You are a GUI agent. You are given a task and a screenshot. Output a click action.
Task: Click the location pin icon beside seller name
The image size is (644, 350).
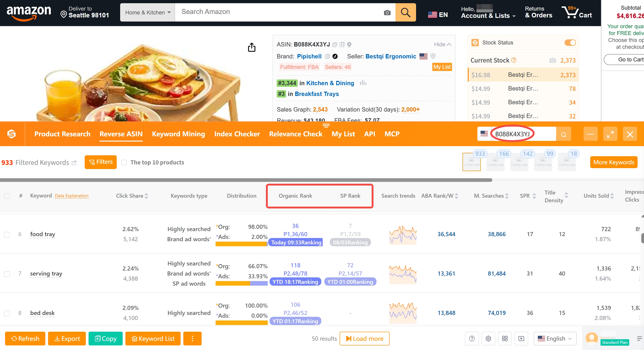(x=433, y=56)
